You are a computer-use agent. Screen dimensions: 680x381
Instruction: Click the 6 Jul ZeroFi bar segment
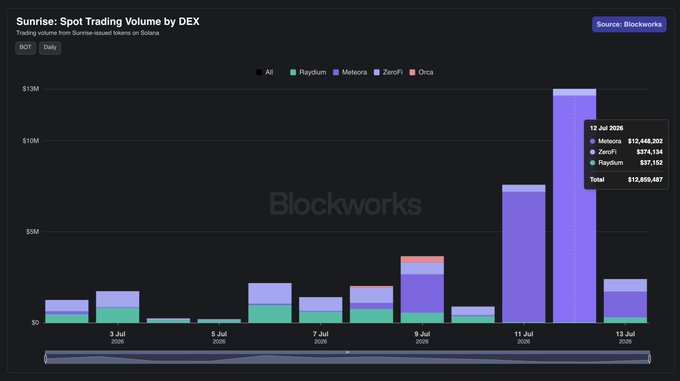[270, 294]
